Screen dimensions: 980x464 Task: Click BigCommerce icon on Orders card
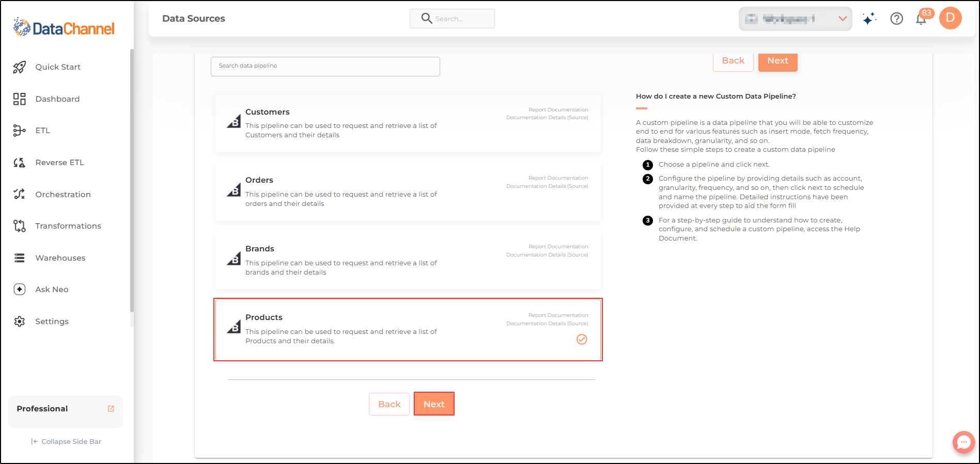pyautogui.click(x=234, y=189)
